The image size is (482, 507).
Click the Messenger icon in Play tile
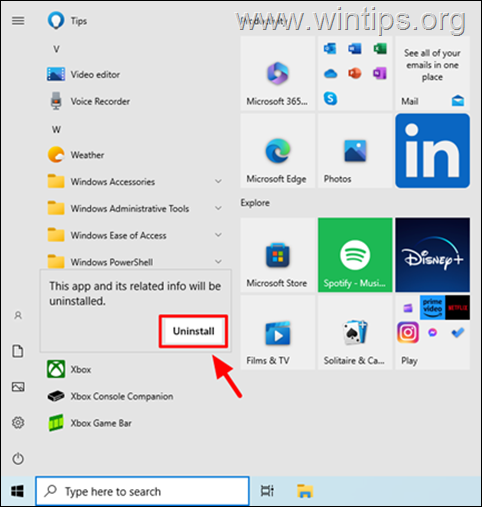coord(432,332)
